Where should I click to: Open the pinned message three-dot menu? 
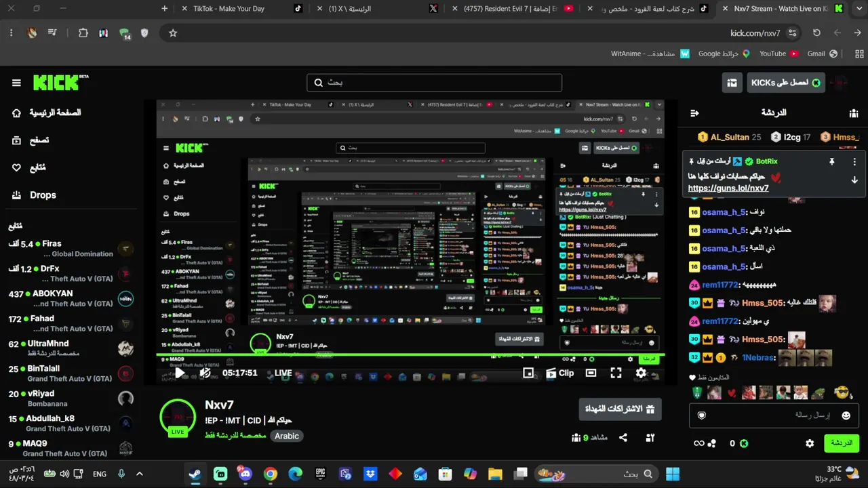854,162
